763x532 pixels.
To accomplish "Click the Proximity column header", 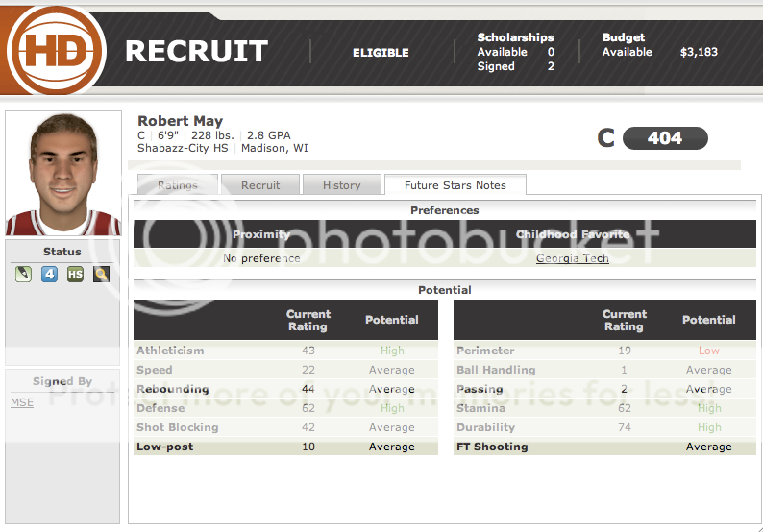I will [261, 234].
